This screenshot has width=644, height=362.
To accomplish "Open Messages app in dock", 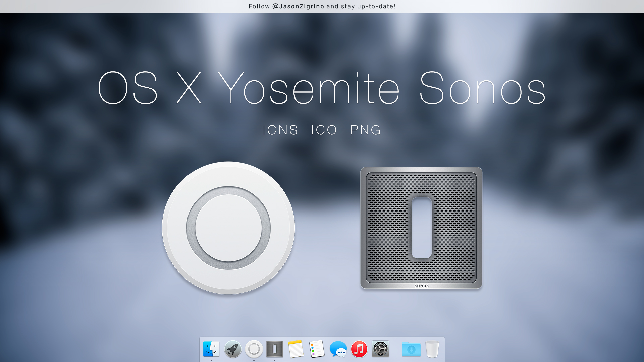I will tap(338, 349).
